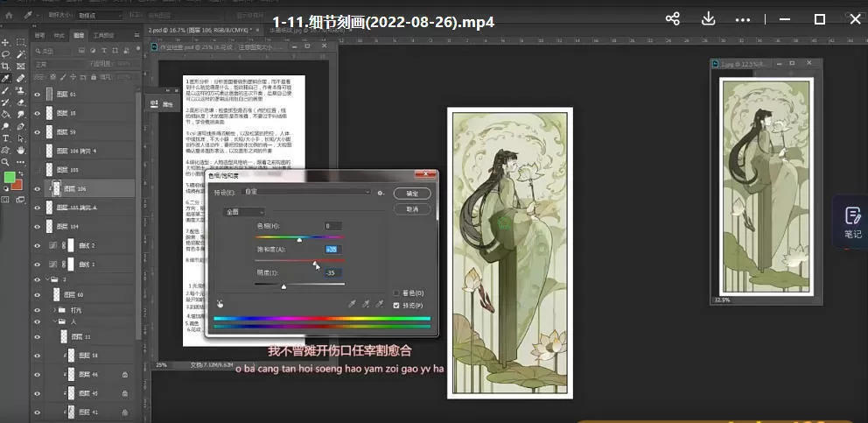Toggle Quick Mask mode
Screen dimensions: 868x423
click(5, 201)
